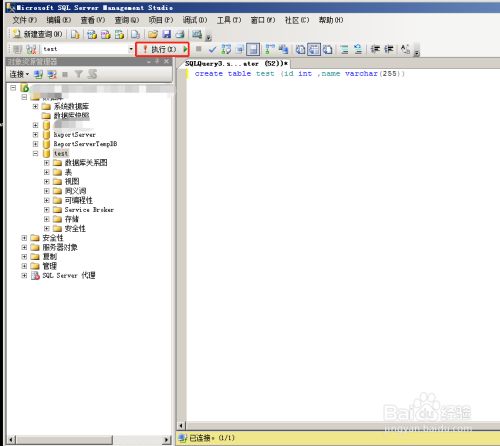500x446 pixels.
Task: Click the Analysis Services DMX Query icon
Action: click(106, 34)
